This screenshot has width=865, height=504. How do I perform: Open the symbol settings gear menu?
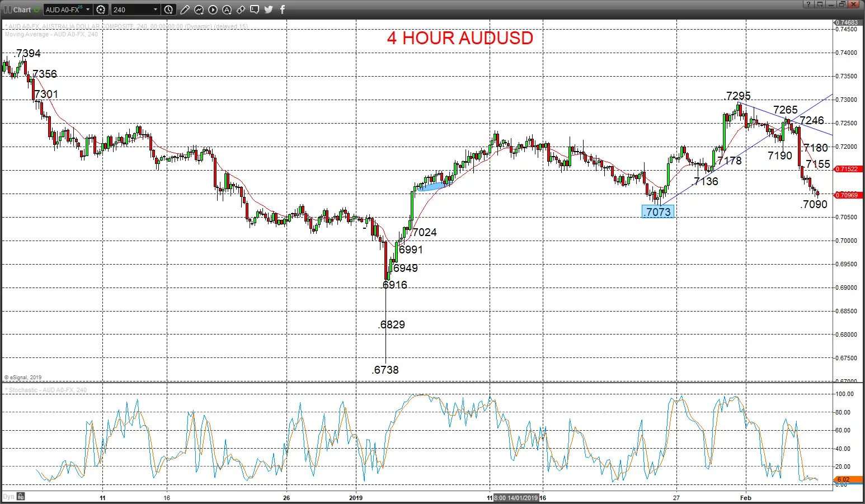101,10
